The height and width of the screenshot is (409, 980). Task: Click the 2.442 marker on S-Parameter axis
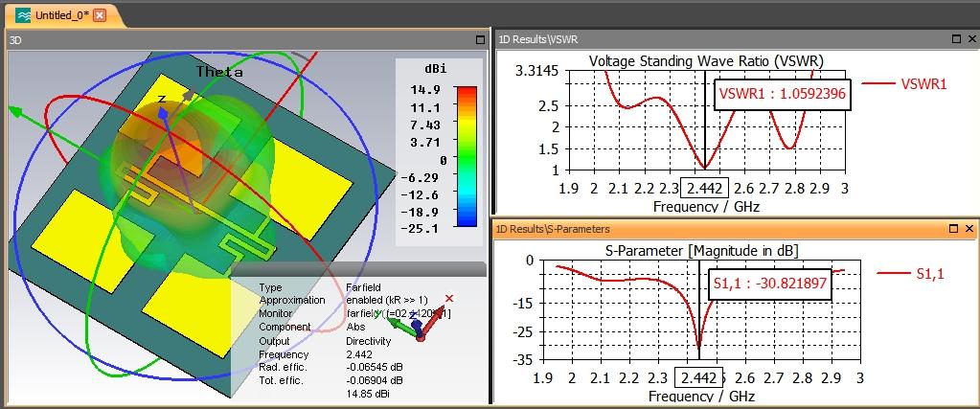pyautogui.click(x=698, y=377)
